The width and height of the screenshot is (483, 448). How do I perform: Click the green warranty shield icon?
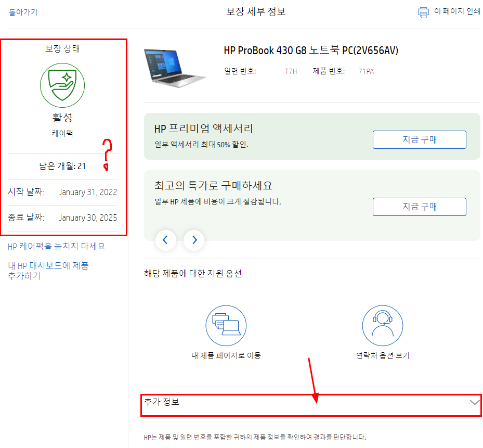[x=62, y=86]
